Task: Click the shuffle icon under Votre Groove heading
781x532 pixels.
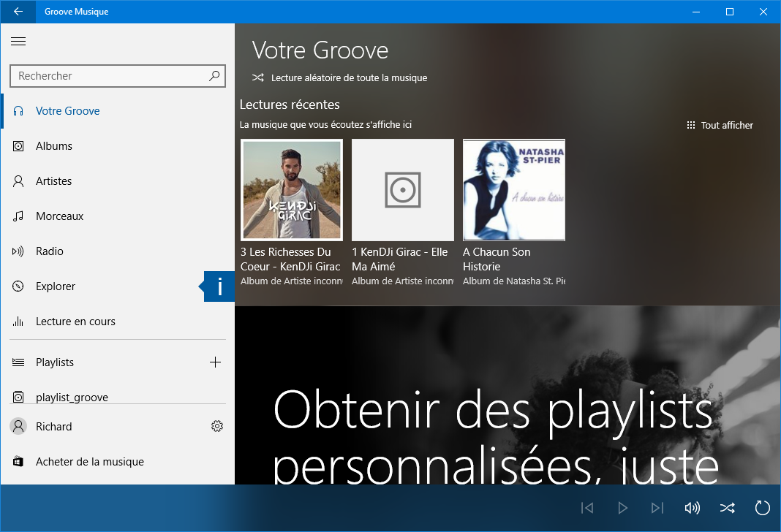Action: tap(257, 77)
